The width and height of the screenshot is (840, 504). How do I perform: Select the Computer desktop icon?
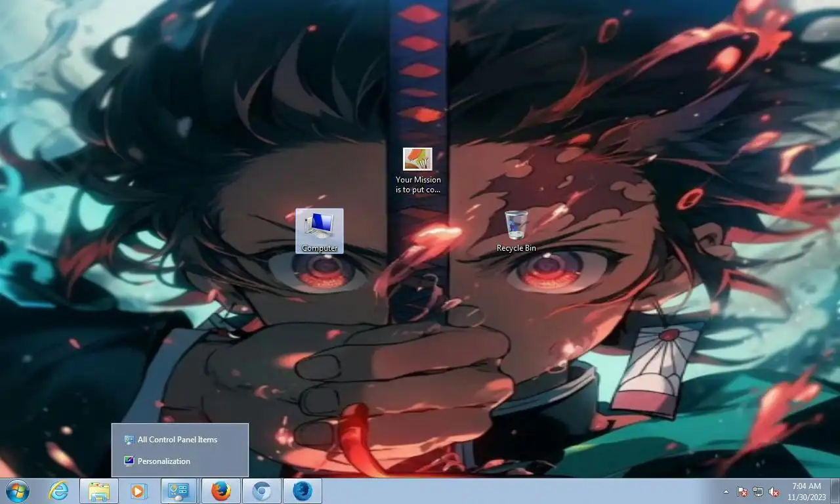coord(320,231)
